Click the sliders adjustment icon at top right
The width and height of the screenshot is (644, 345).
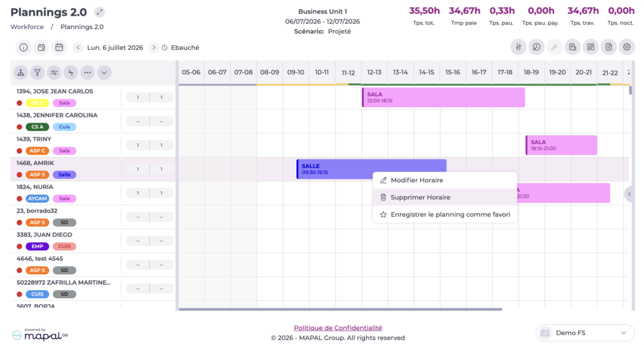518,47
